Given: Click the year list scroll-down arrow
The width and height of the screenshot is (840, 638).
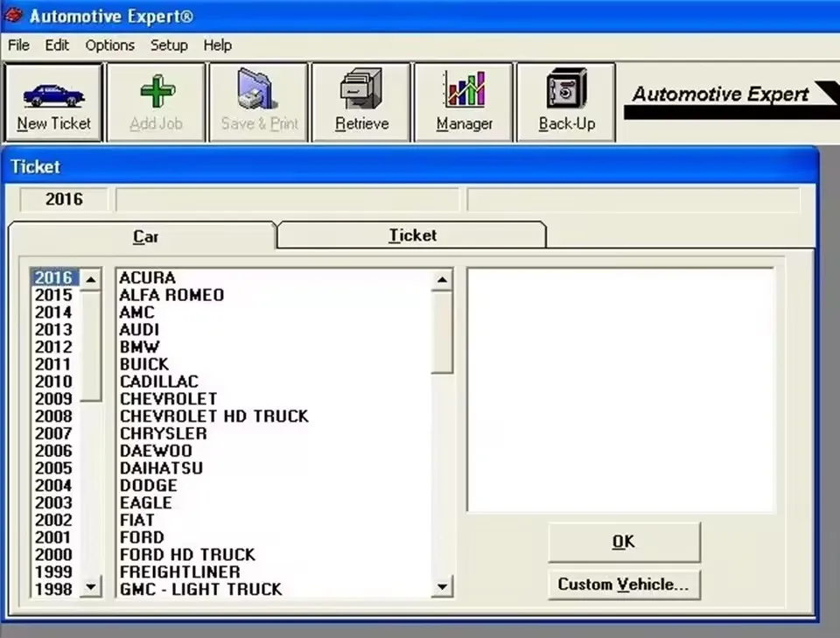Looking at the screenshot, I should pyautogui.click(x=91, y=585).
